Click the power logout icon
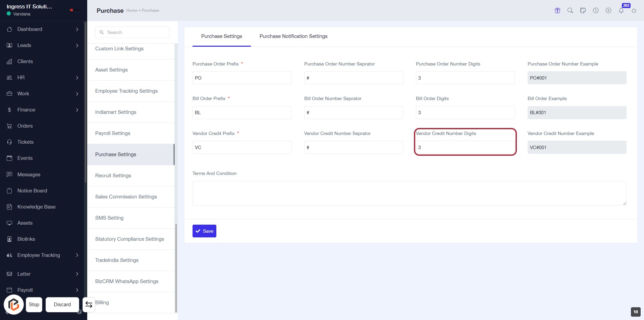The height and width of the screenshot is (320, 644). click(634, 10)
